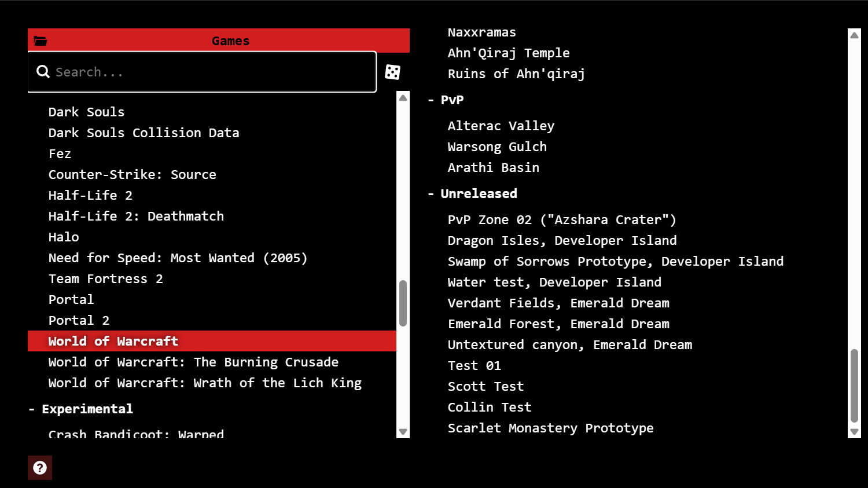The height and width of the screenshot is (488, 868).
Task: Click the maps list scroll up arrow
Action: click(x=854, y=35)
